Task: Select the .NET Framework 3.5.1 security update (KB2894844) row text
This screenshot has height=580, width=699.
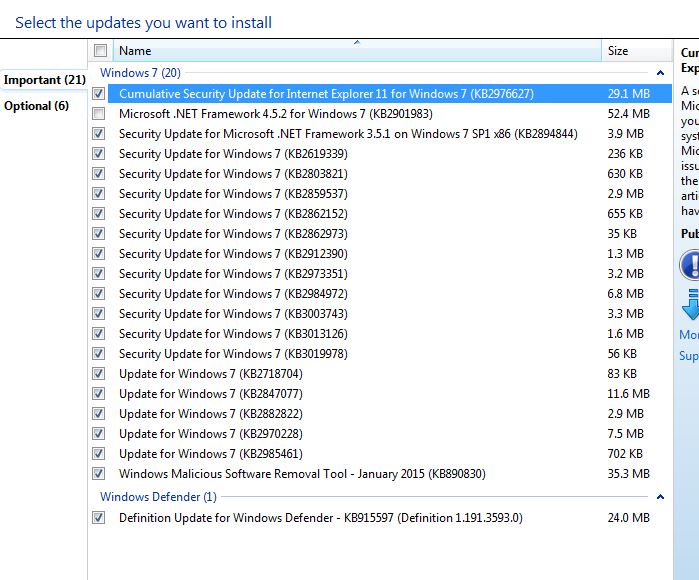Action: coord(348,134)
